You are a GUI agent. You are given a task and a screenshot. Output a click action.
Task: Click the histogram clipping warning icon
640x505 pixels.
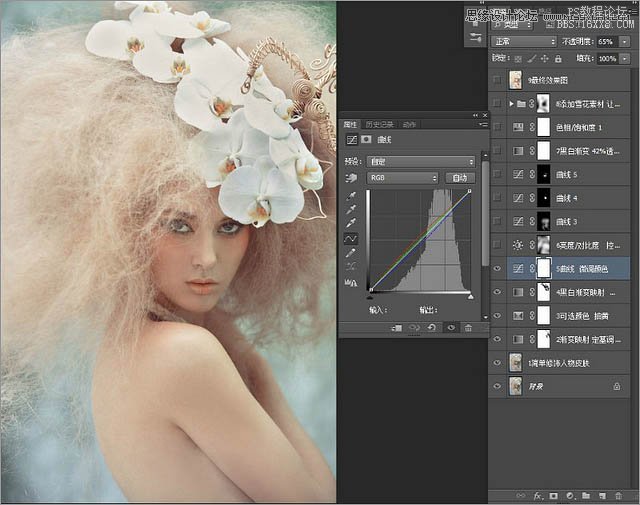click(x=351, y=282)
